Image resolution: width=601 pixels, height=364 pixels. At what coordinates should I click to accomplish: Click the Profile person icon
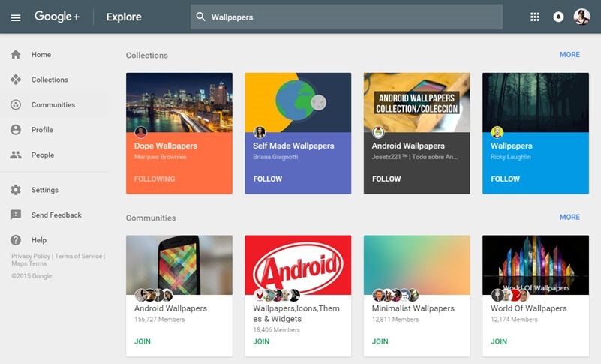[16, 130]
